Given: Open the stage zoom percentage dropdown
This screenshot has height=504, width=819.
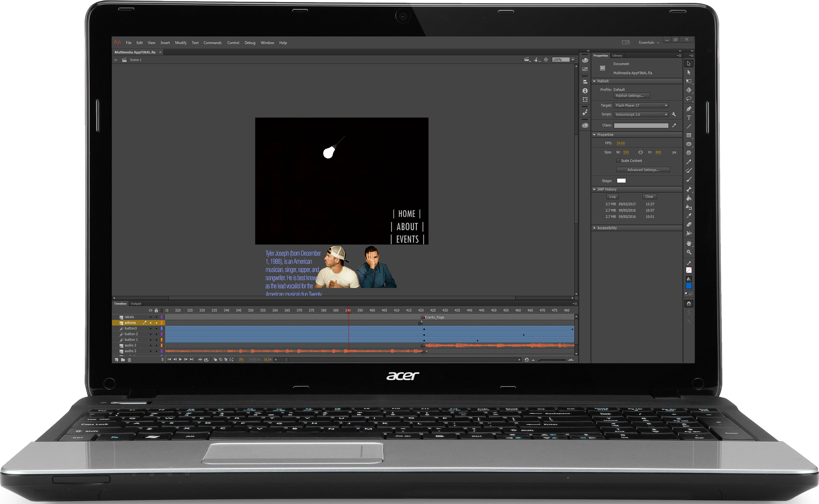Looking at the screenshot, I should [573, 60].
